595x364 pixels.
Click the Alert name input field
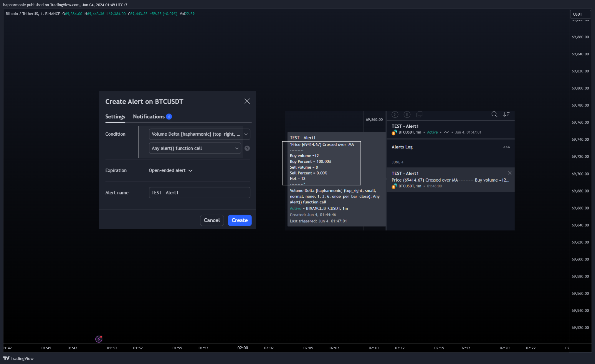[x=199, y=193]
